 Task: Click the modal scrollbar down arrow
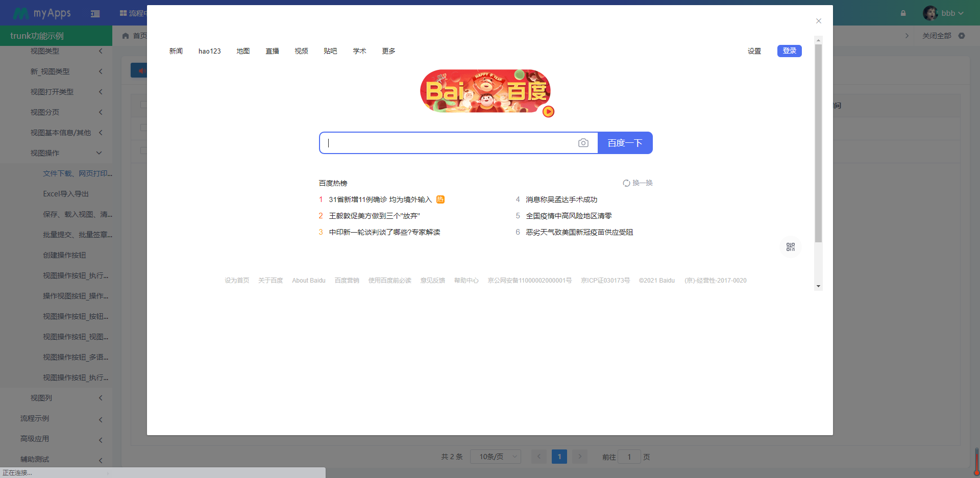[818, 286]
